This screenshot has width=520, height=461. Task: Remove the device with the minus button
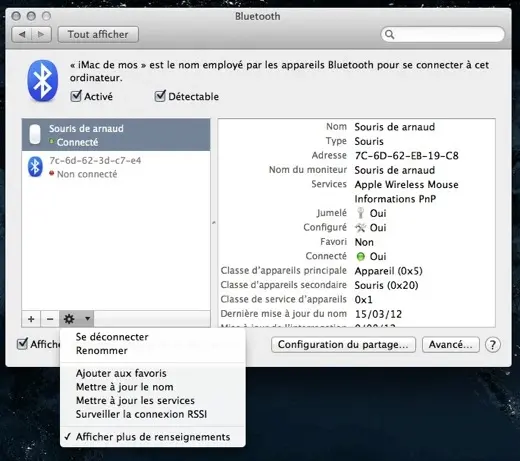(50, 319)
